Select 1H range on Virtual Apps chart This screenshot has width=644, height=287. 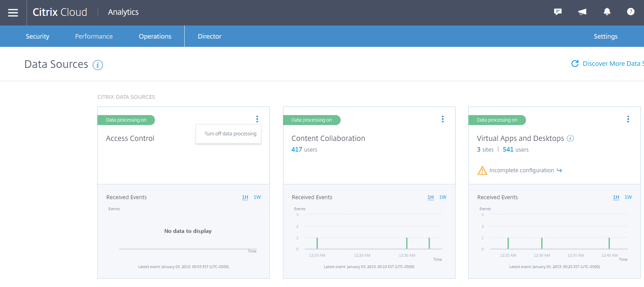(x=616, y=197)
